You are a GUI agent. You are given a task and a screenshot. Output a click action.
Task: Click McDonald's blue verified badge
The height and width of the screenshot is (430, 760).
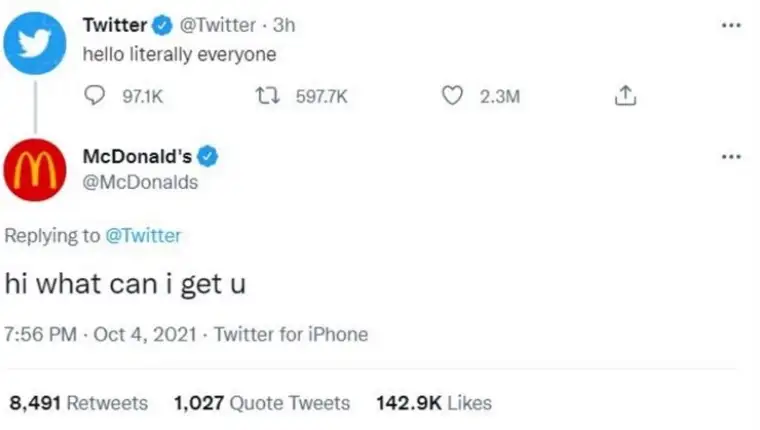point(208,157)
